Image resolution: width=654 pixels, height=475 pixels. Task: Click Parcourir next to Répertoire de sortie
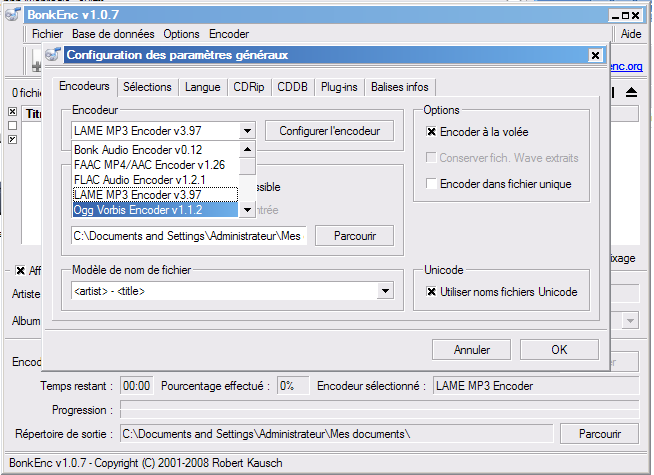[599, 434]
